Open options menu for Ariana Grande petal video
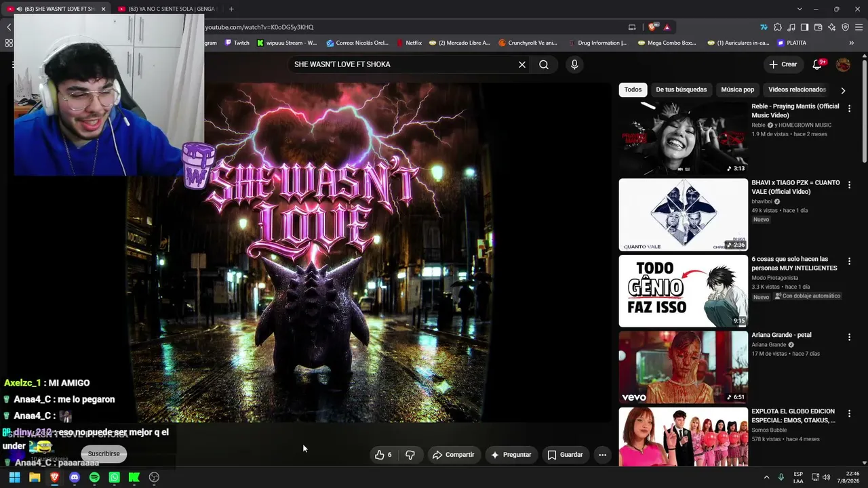The image size is (868, 488). pos(849,337)
